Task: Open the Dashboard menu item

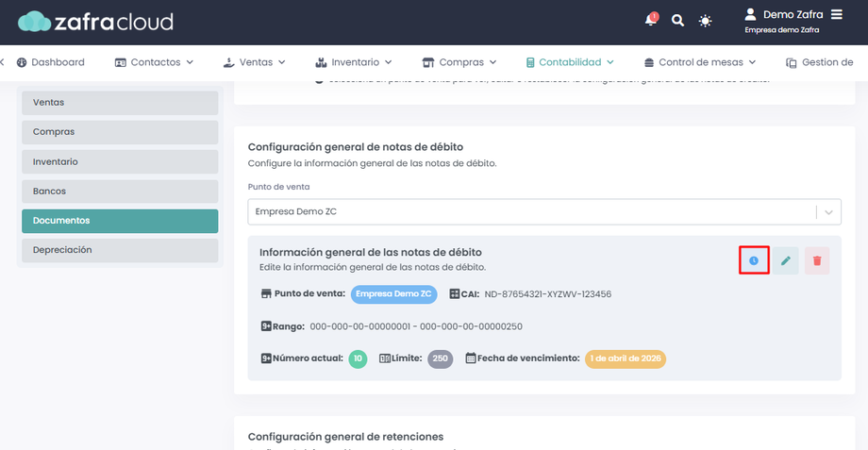Action: tap(50, 62)
